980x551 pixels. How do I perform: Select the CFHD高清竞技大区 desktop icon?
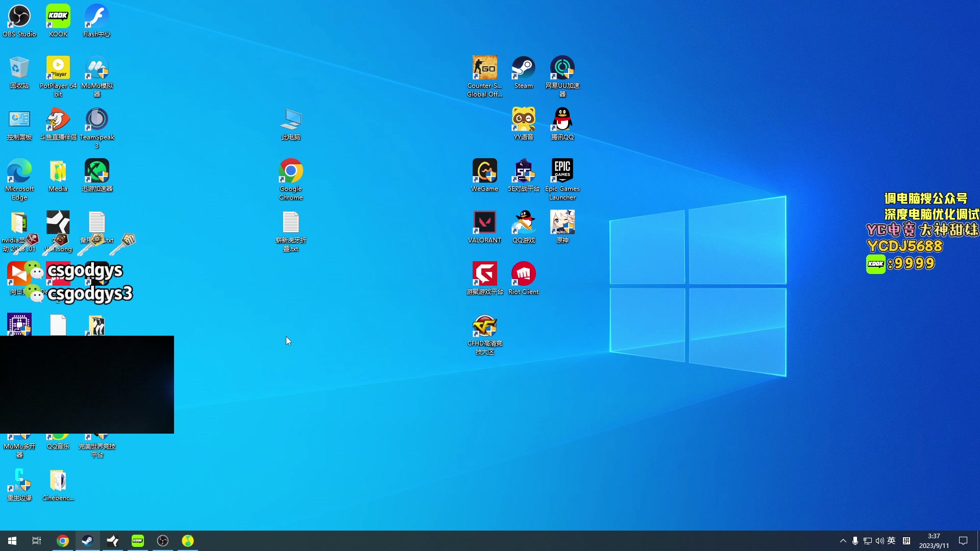click(x=485, y=334)
